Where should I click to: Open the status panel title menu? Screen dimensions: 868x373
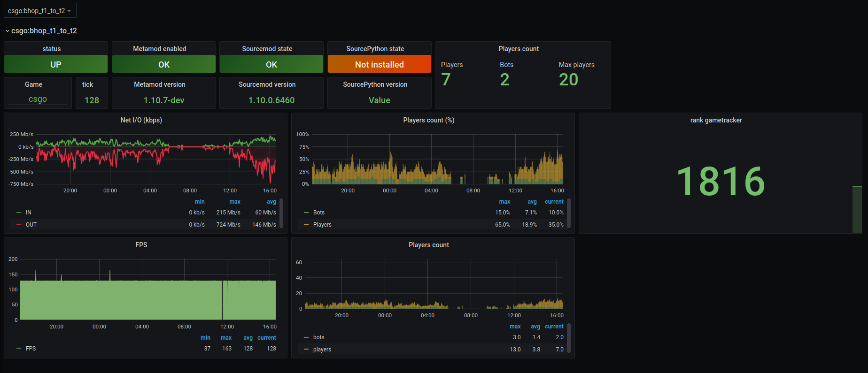click(52, 49)
